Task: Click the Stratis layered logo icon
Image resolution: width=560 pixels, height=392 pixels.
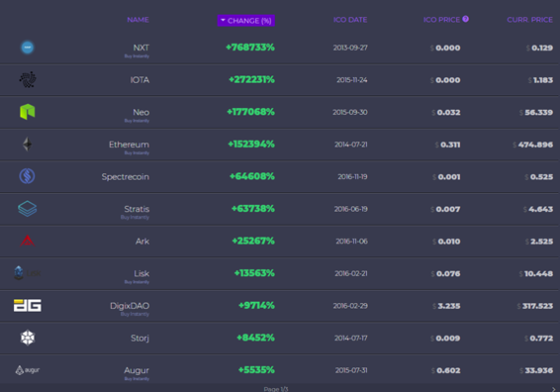Action: [x=28, y=209]
